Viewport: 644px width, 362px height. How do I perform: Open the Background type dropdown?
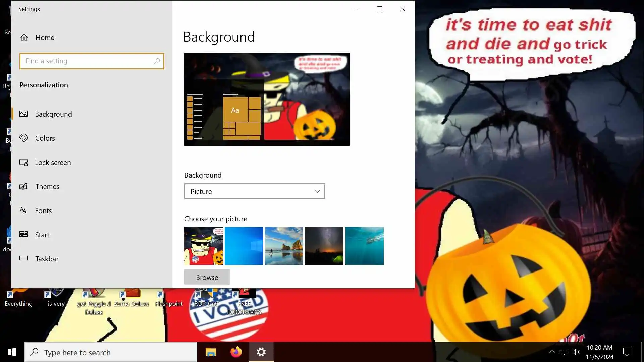tap(255, 191)
